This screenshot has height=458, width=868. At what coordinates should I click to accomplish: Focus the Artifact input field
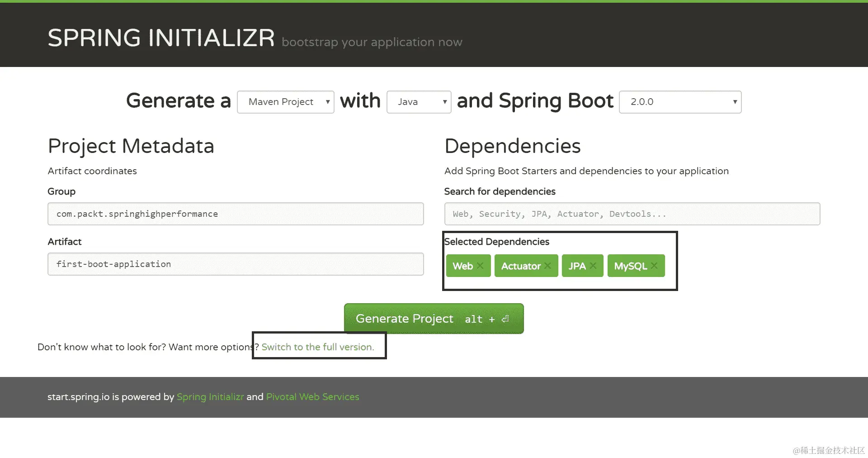pos(236,264)
